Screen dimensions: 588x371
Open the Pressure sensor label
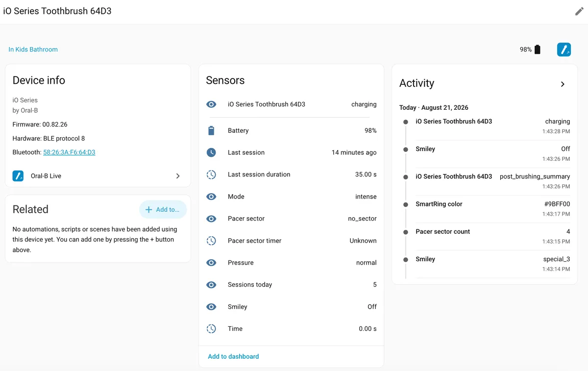coord(241,263)
